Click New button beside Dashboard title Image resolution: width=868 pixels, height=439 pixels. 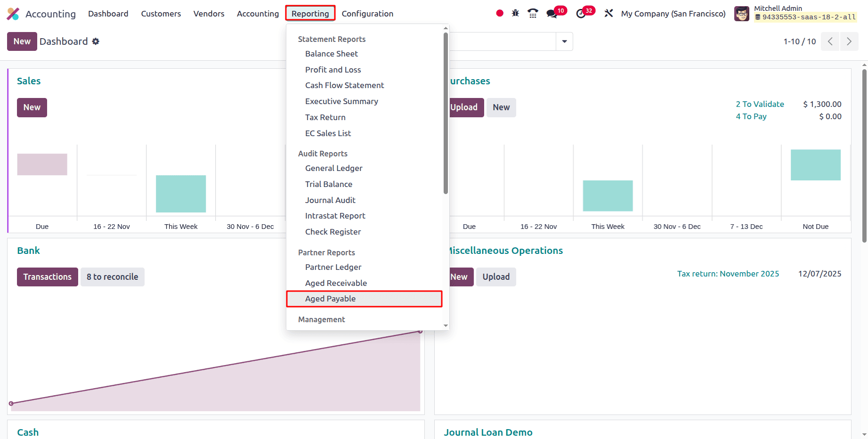pyautogui.click(x=22, y=41)
